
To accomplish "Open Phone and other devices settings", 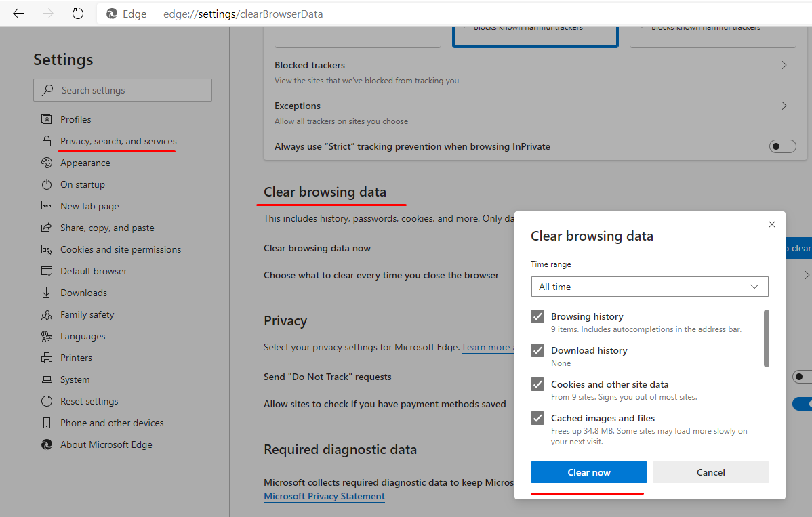I will (112, 423).
